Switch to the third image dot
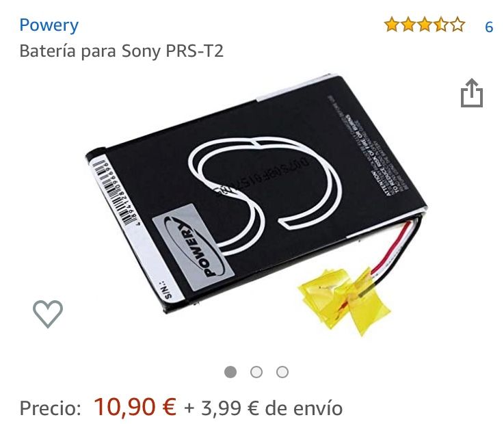 click(x=282, y=372)
